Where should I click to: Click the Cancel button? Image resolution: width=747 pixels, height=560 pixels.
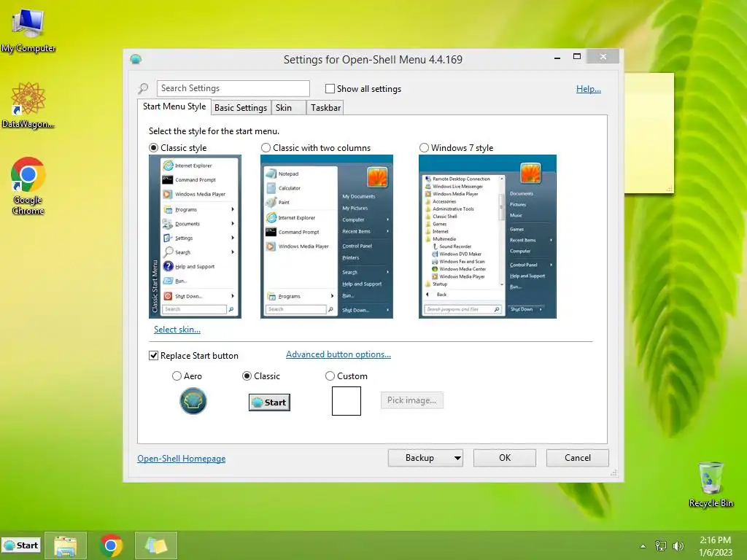pos(578,458)
